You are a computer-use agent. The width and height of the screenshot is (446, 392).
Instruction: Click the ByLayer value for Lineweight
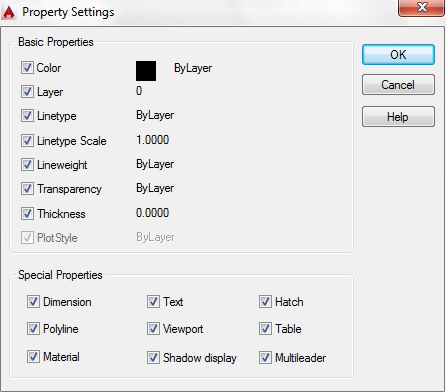155,164
